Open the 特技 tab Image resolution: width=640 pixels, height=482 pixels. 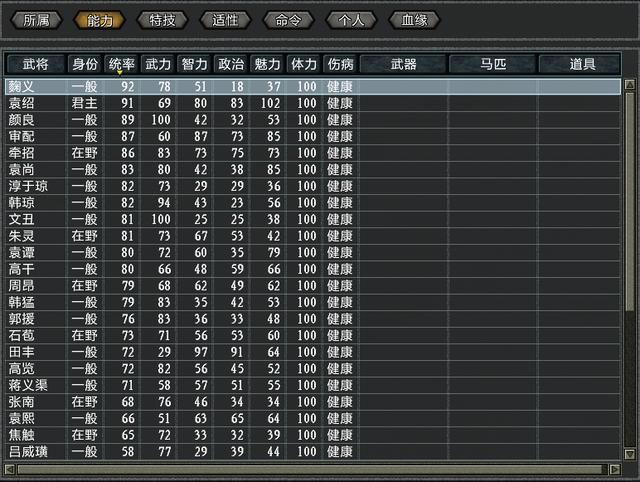[162, 20]
